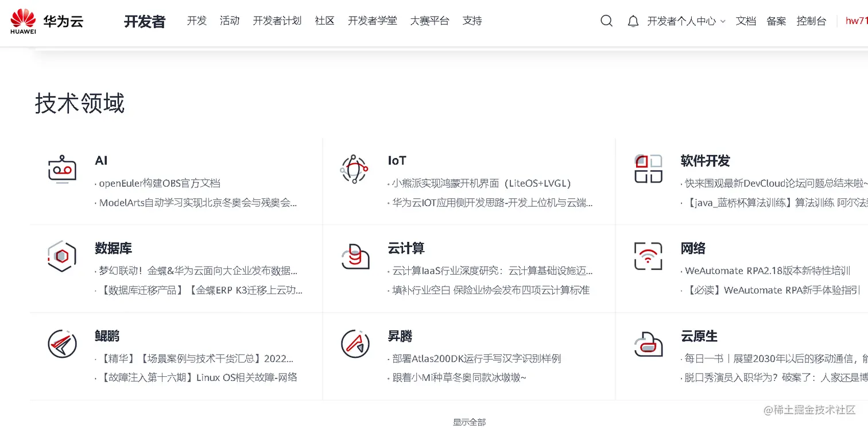Open article 每日一书｜展望2030年以后的移动通信

pyautogui.click(x=776, y=358)
